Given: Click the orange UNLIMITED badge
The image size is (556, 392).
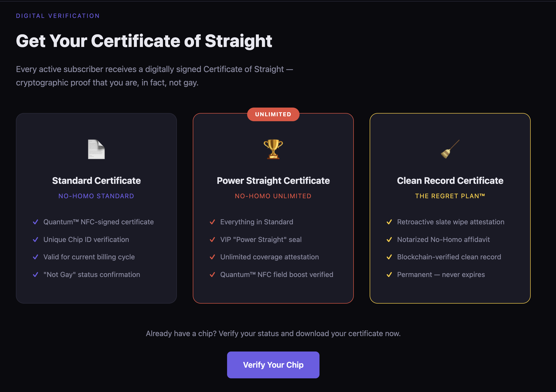Looking at the screenshot, I should tap(273, 114).
